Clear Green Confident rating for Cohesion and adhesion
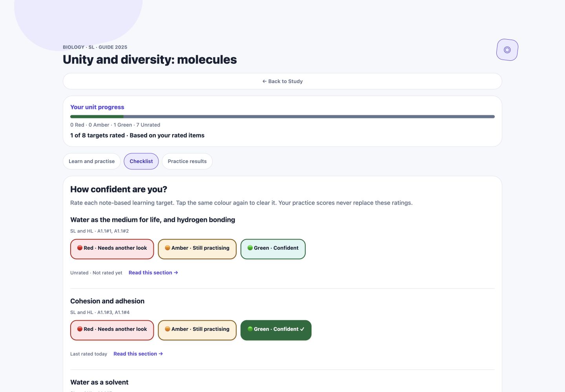This screenshot has height=392, width=565. point(276,330)
